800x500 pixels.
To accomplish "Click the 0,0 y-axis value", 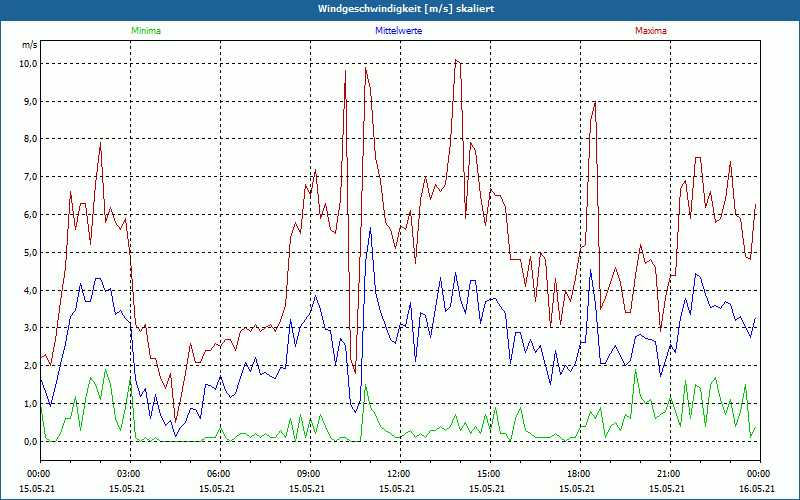I will pos(30,441).
